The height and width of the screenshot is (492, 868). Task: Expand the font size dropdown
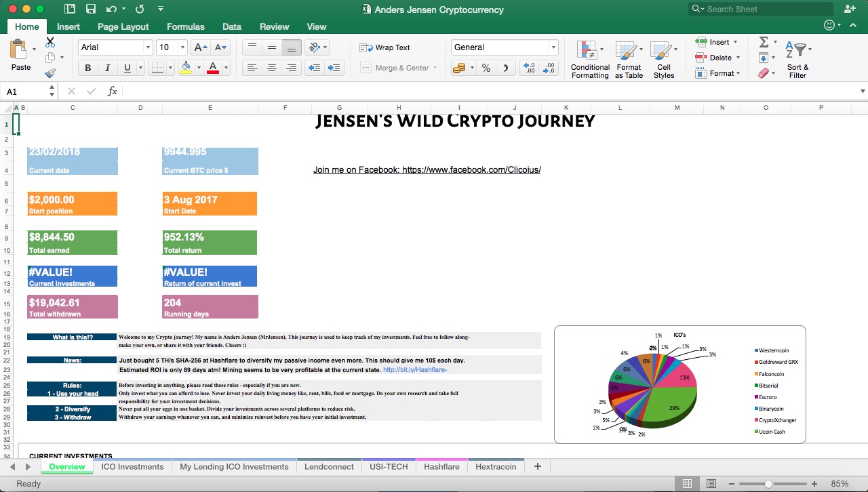[x=182, y=47]
